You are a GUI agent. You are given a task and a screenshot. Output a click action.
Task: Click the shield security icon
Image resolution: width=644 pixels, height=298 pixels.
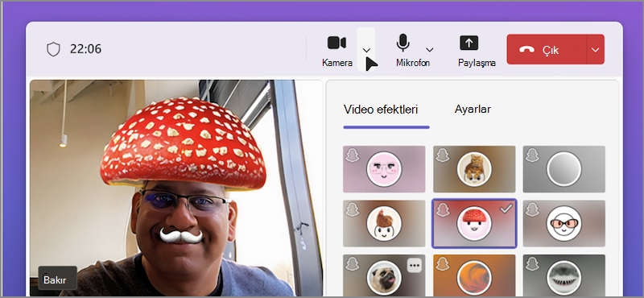[53, 49]
